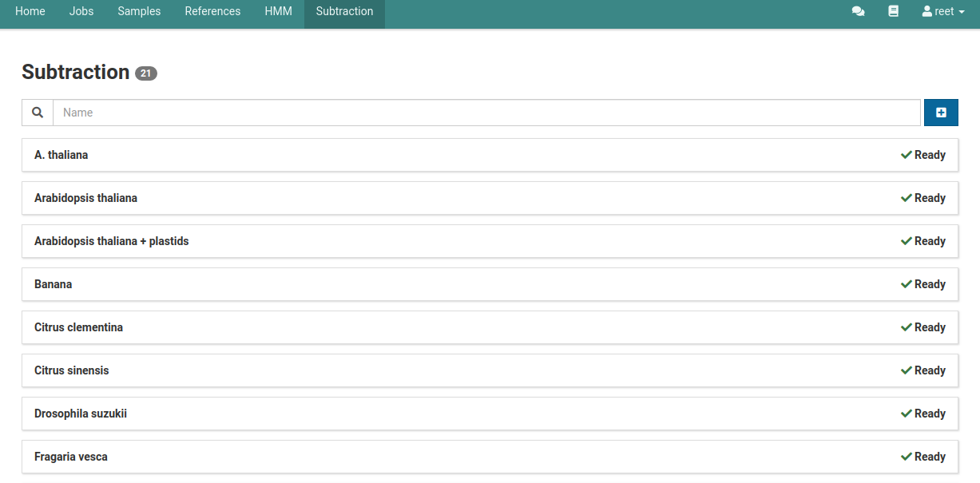Click the magnifying glass search icon

[38, 113]
